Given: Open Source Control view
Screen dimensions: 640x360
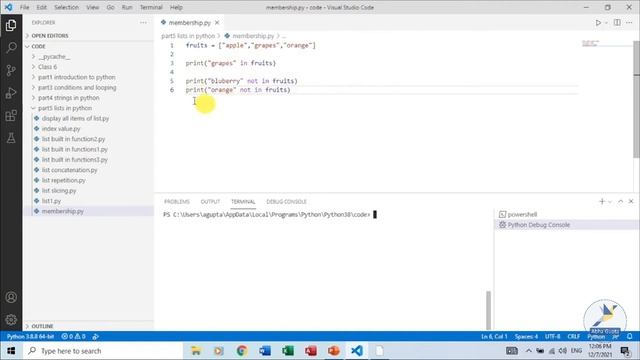Looking at the screenshot, I should pyautogui.click(x=11, y=70).
